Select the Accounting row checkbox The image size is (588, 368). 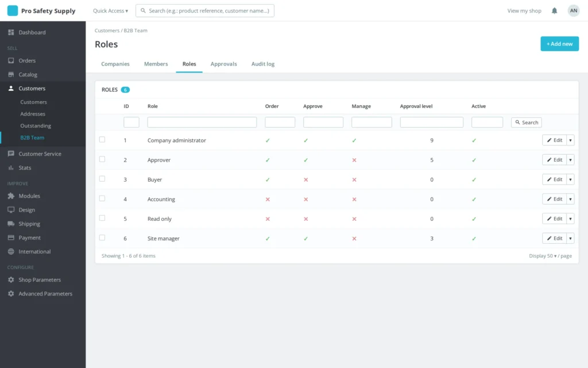coord(102,198)
